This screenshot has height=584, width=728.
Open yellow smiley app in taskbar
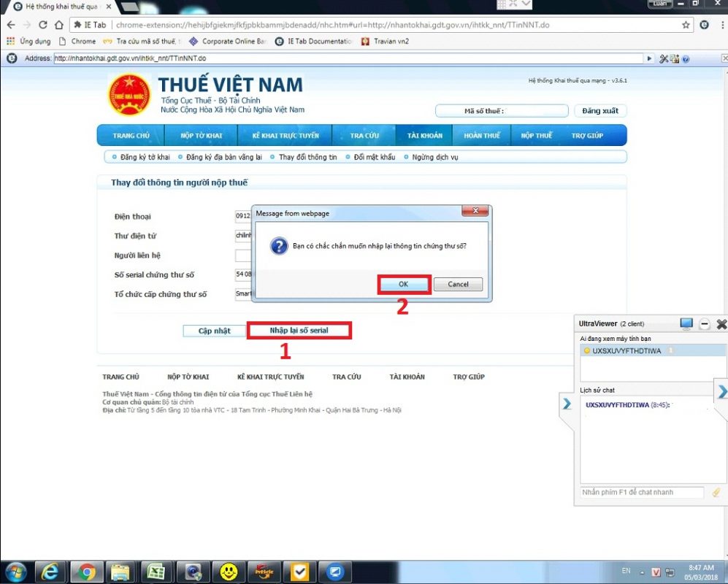click(x=229, y=572)
